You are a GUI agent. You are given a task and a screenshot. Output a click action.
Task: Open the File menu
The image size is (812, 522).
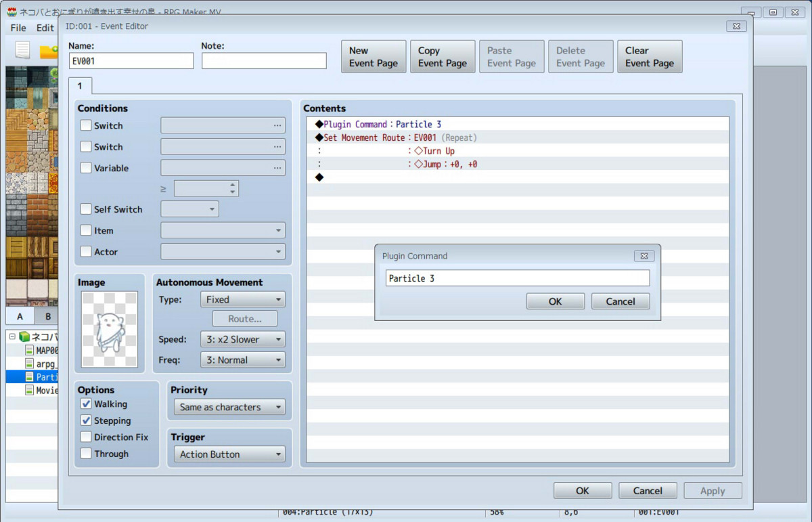(18, 28)
